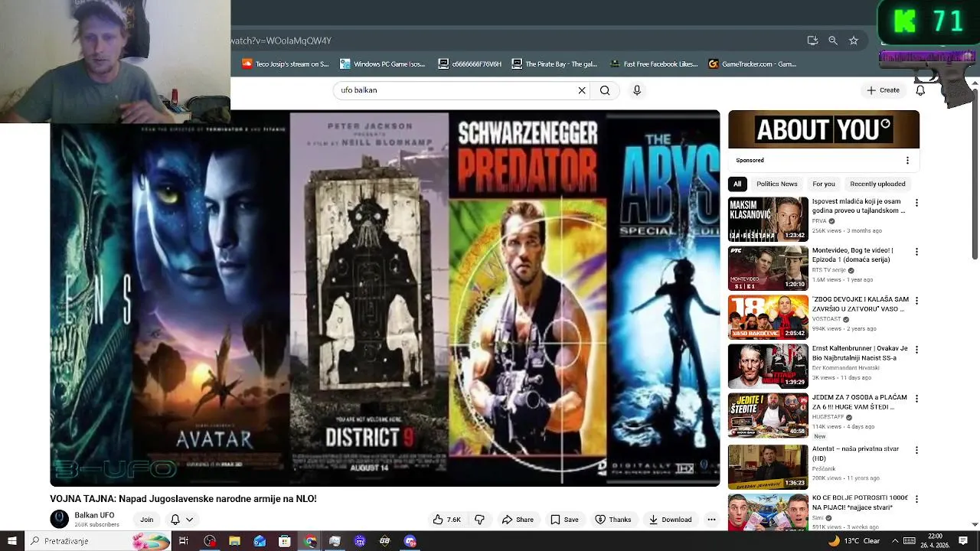Screen dimensions: 980x551
Task: Open Teco Josip's stream bookmark
Action: point(285,64)
